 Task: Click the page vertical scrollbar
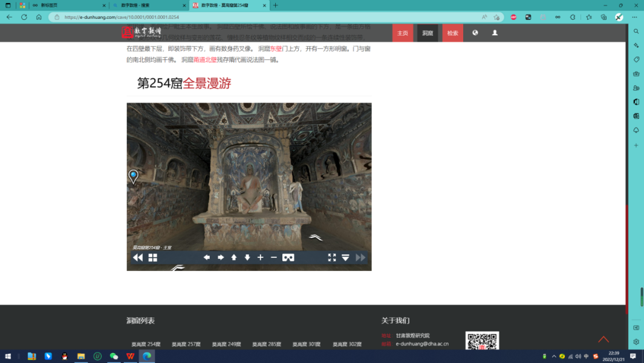626,181
